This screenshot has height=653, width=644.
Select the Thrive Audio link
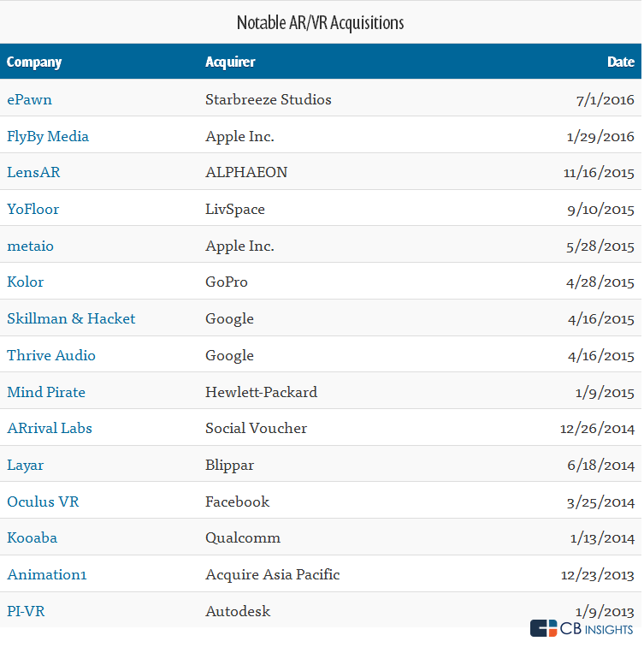[x=51, y=355]
